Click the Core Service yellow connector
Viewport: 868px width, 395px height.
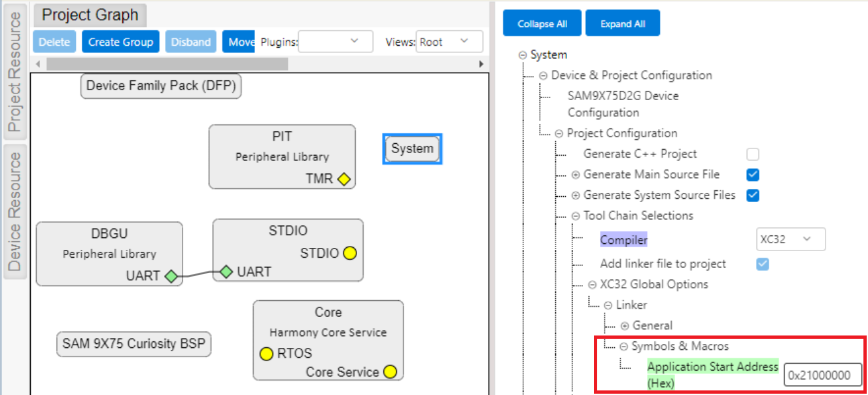390,371
